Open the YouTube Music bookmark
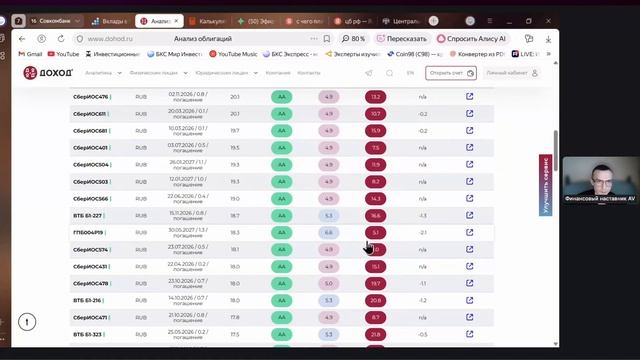 click(233, 54)
